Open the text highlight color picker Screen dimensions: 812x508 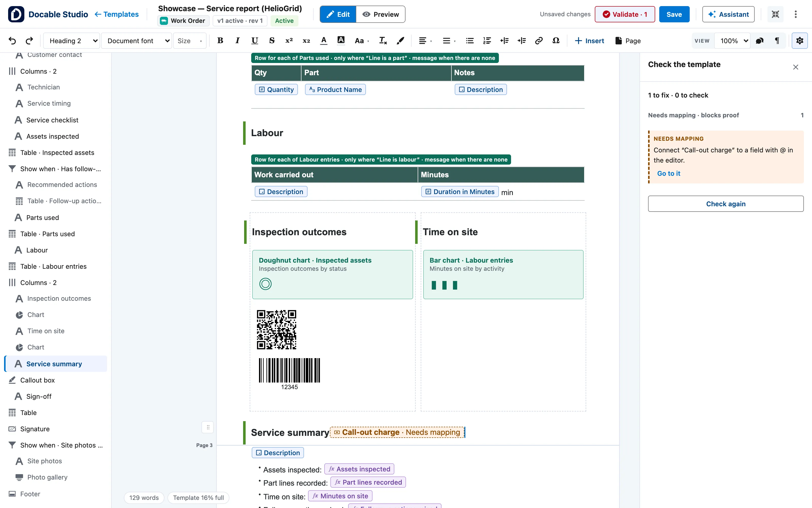tap(341, 41)
